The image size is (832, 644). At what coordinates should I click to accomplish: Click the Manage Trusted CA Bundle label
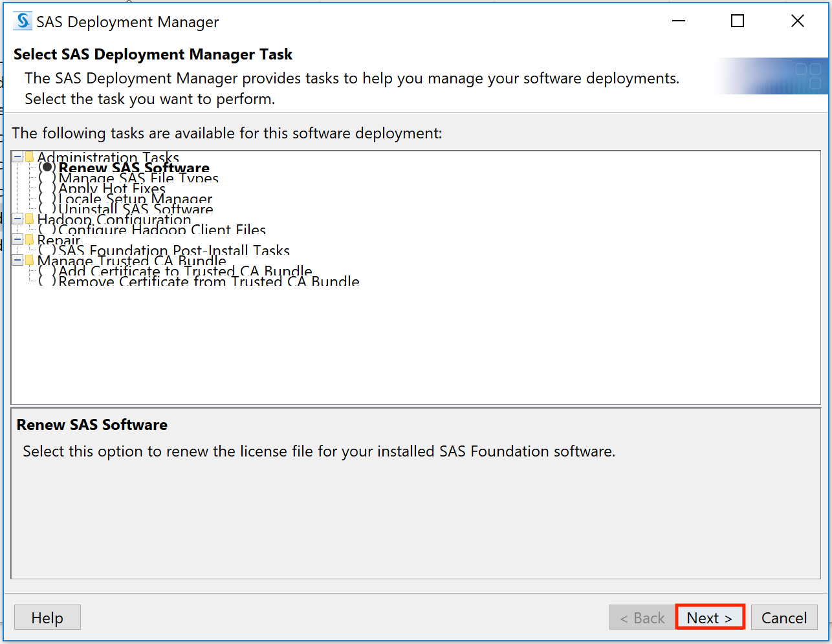click(x=132, y=261)
